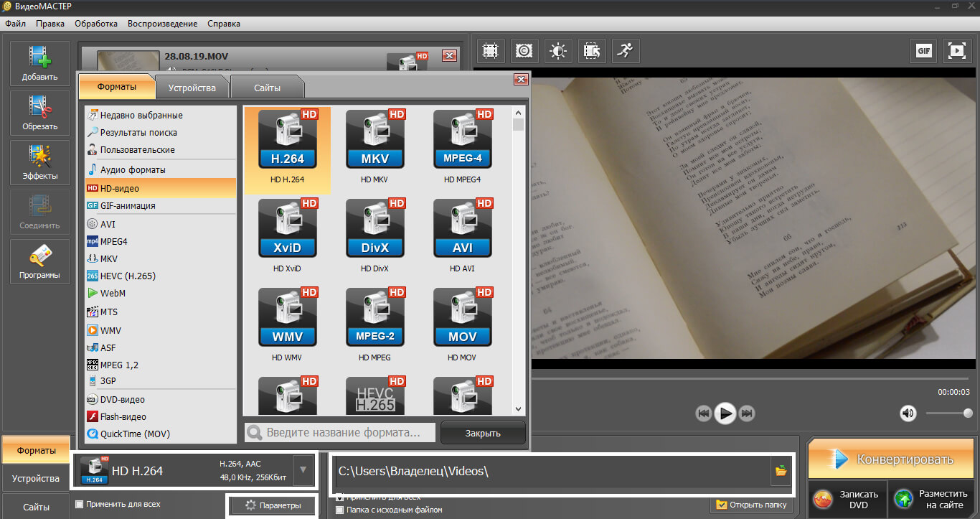The image size is (980, 519).
Task: Click the format list vertical scrollbar
Action: [519, 260]
